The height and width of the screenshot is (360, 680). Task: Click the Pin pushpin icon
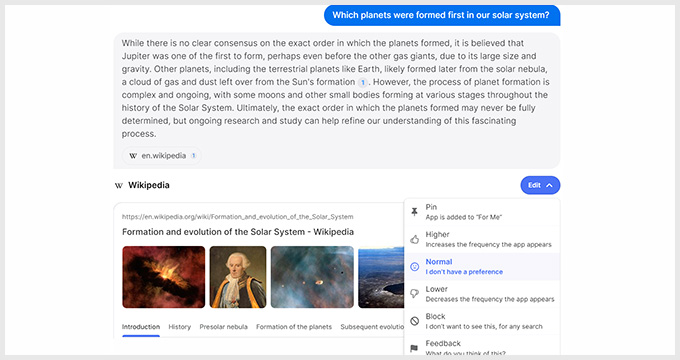[415, 212]
